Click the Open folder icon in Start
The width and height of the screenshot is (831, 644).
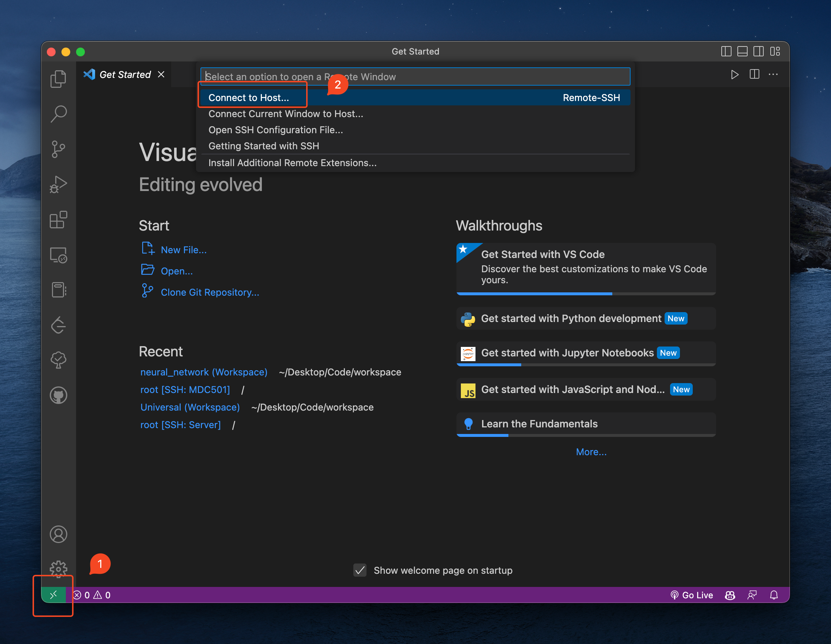pos(148,269)
